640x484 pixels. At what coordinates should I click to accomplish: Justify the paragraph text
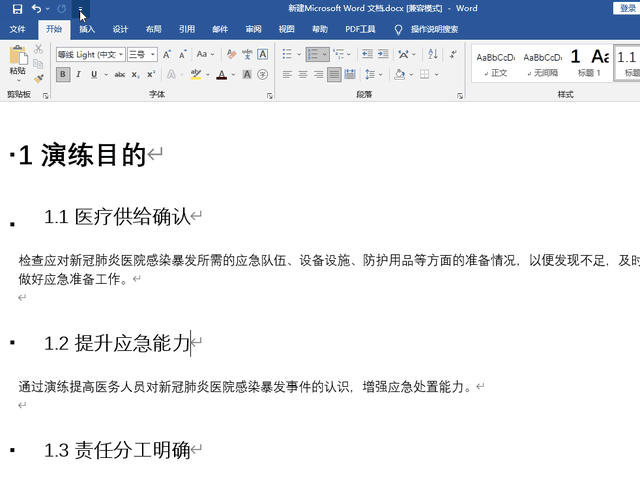pyautogui.click(x=334, y=74)
